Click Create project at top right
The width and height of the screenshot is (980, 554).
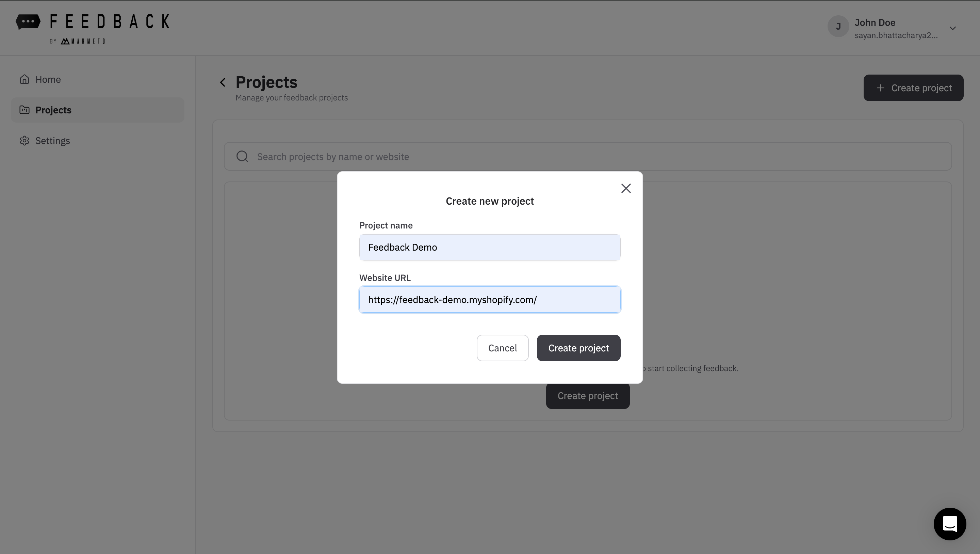(913, 88)
